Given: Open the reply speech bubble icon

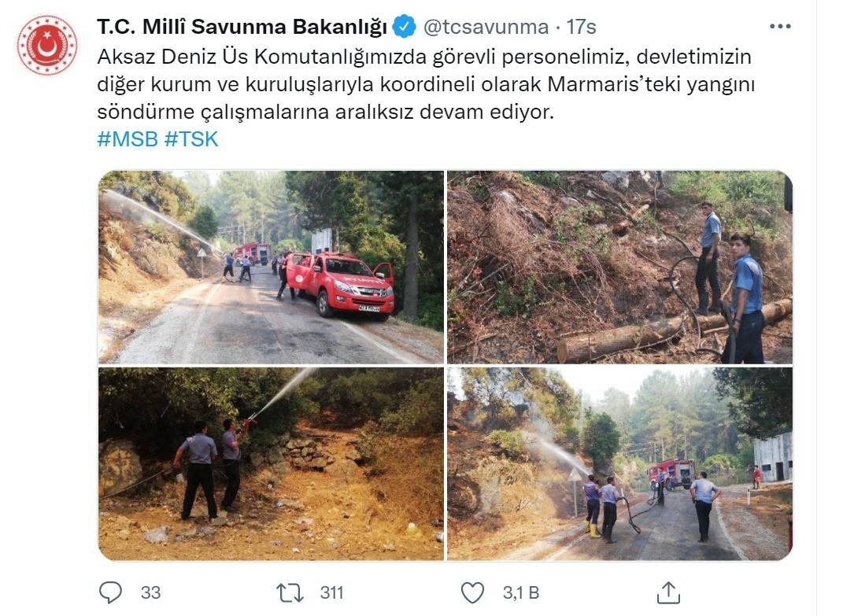Looking at the screenshot, I should 111,592.
